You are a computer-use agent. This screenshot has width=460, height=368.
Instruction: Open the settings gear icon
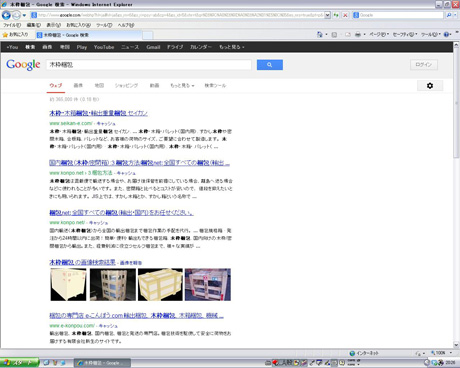click(x=430, y=86)
